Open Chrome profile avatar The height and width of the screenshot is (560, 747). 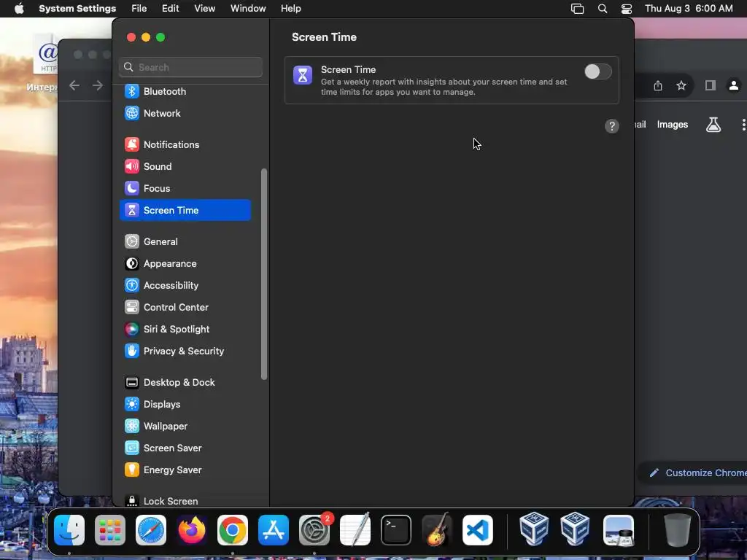(734, 86)
